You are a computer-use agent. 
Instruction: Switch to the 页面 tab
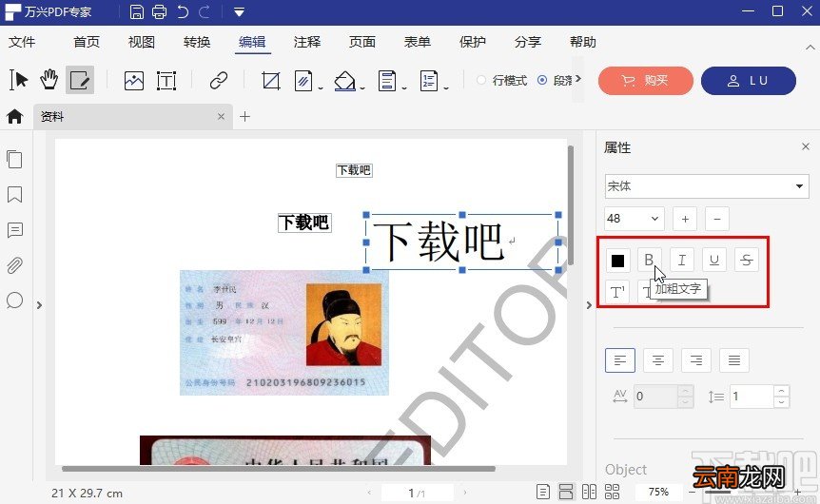(x=361, y=42)
